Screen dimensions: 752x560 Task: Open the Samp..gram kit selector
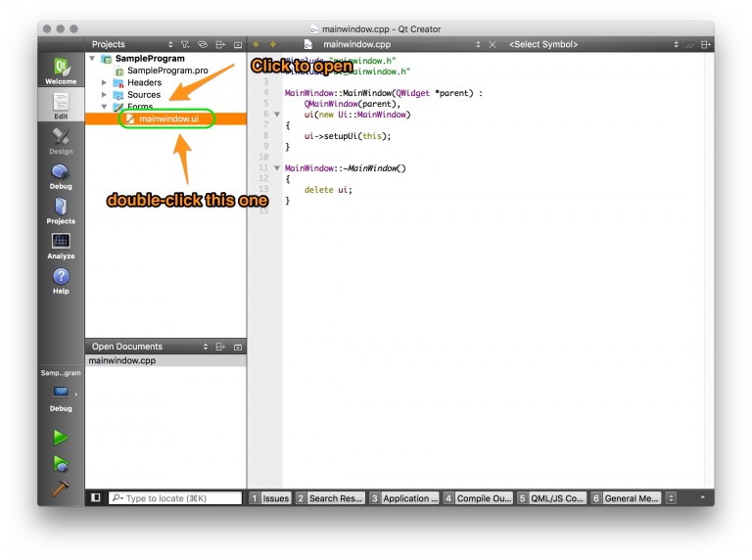61,390
